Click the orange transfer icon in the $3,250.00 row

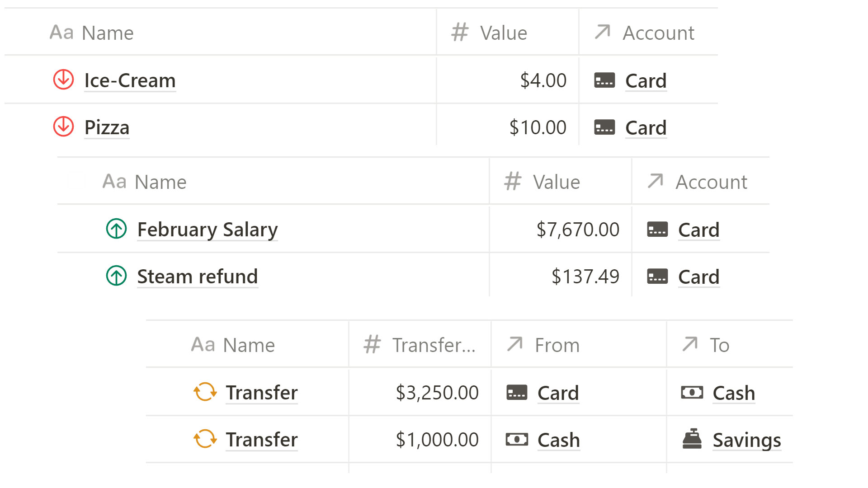[x=205, y=392]
